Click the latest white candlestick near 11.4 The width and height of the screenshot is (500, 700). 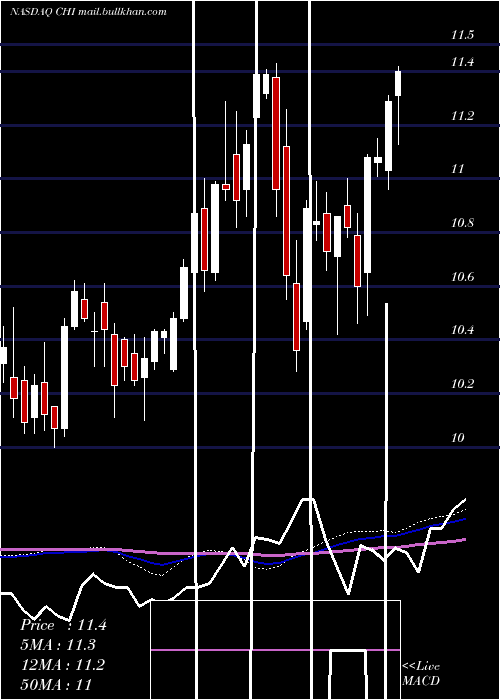click(x=398, y=83)
